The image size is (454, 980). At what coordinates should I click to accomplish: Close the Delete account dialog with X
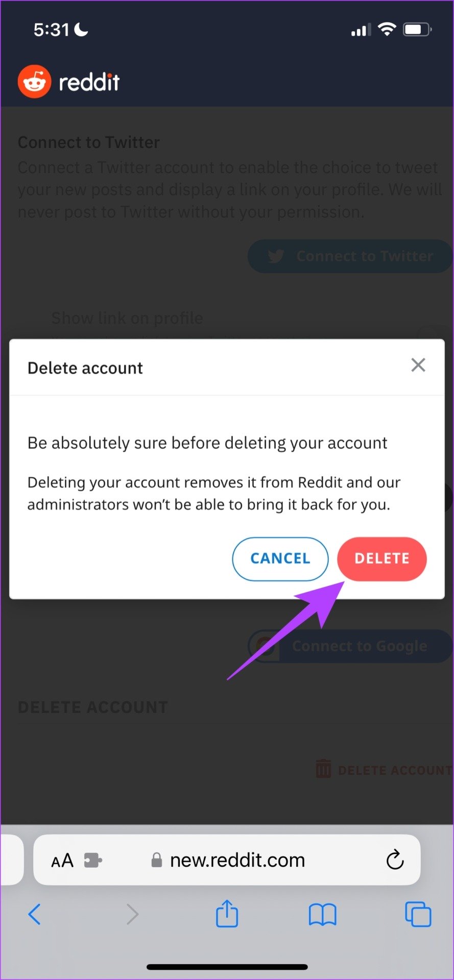[418, 365]
